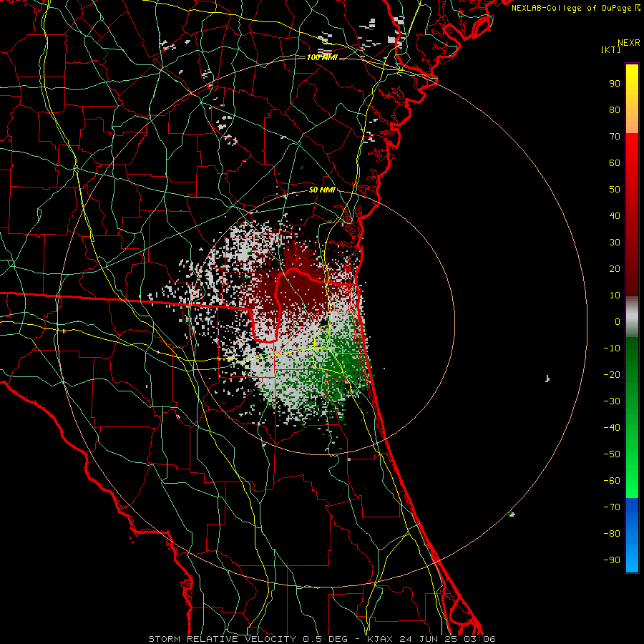Click the yellow top segment of the color scale
The width and height of the screenshot is (644, 644).
tap(632, 99)
